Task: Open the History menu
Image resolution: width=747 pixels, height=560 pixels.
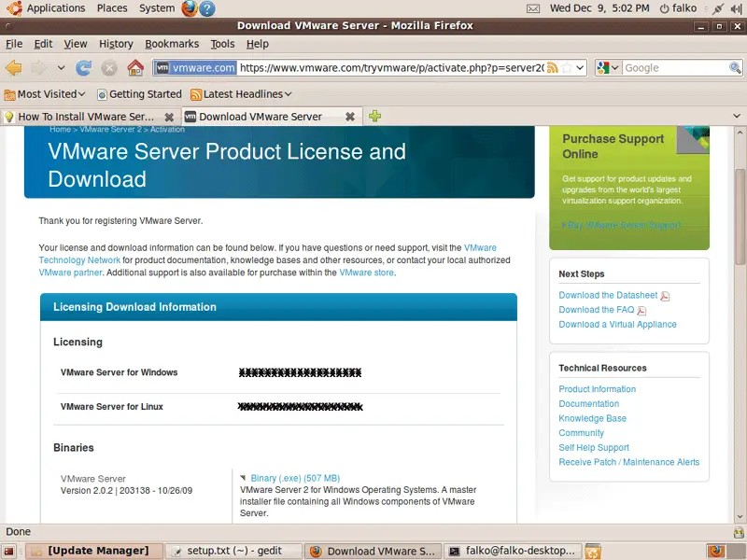Action: pyautogui.click(x=116, y=44)
